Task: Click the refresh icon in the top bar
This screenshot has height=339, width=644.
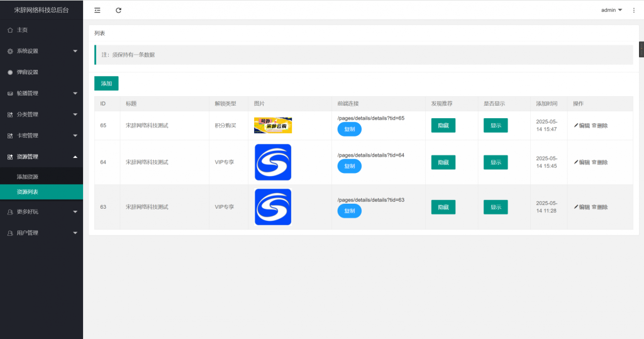Action: tap(119, 10)
